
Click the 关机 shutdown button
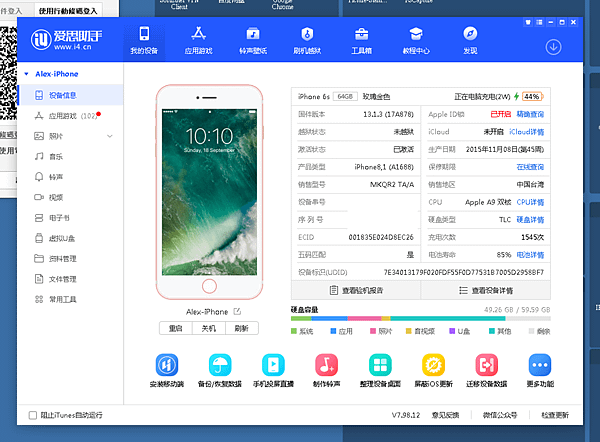point(209,328)
